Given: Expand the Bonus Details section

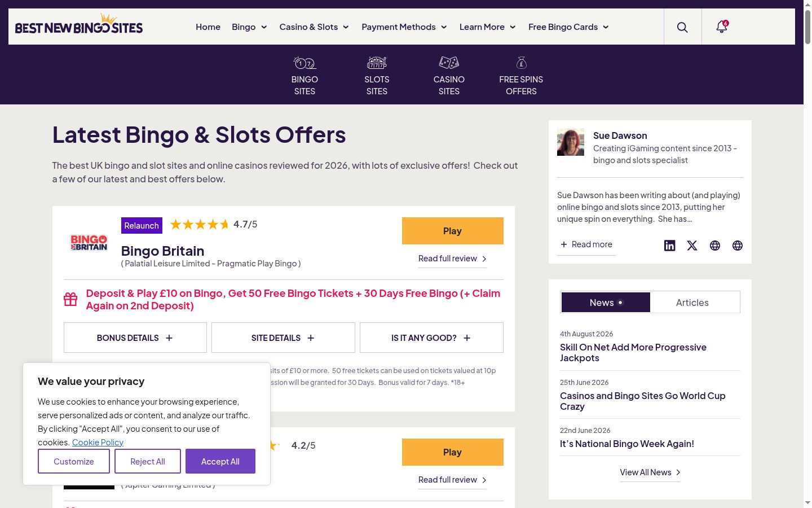Looking at the screenshot, I should click(135, 338).
